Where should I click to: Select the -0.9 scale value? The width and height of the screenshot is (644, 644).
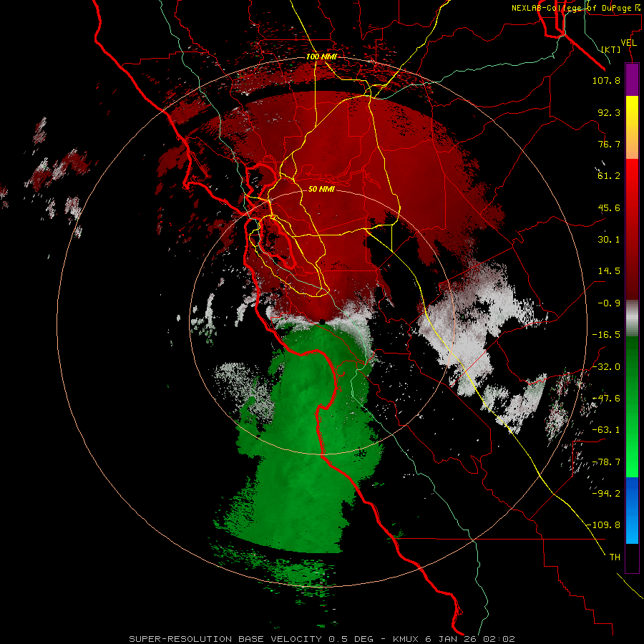tap(609, 303)
